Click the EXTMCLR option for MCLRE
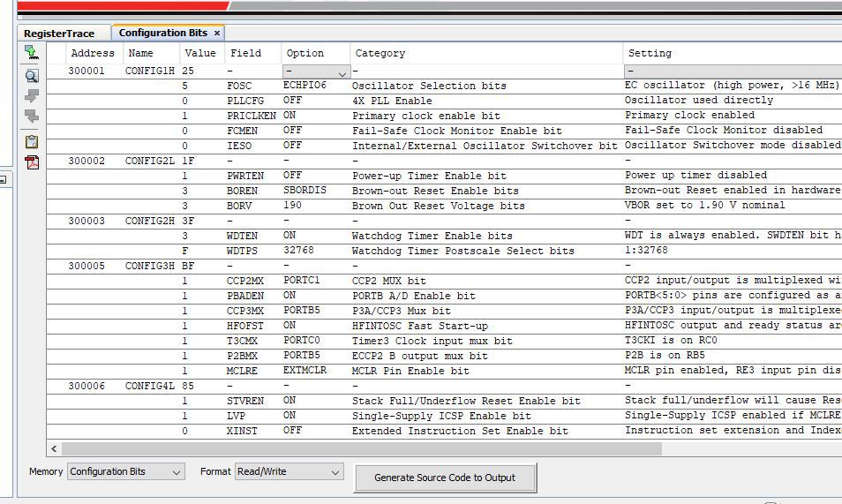 point(304,371)
